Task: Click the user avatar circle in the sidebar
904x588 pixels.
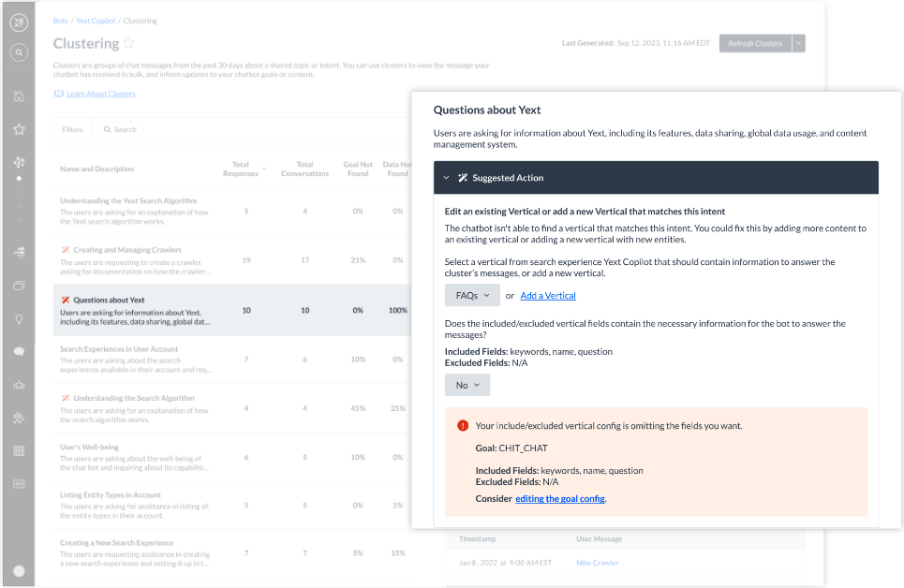Action: [19, 571]
